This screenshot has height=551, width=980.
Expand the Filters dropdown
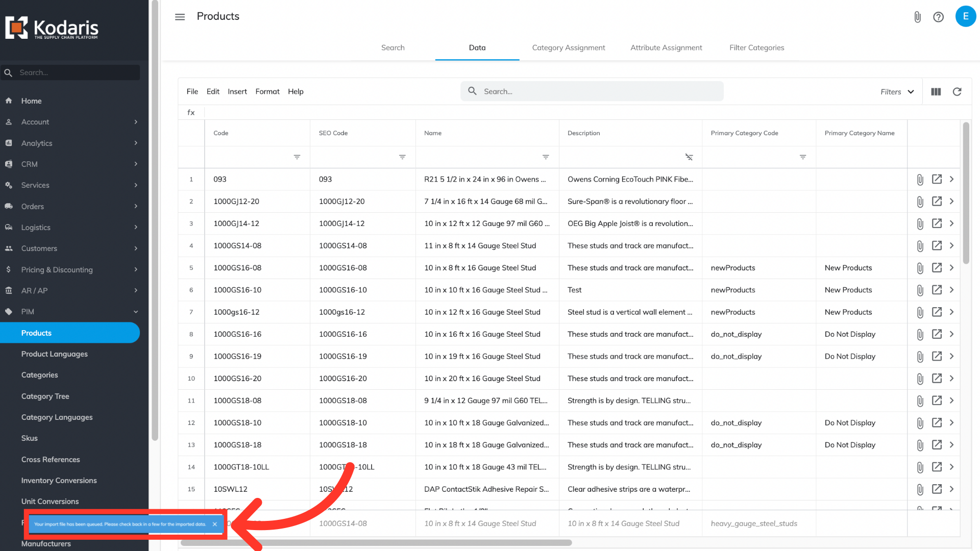[x=897, y=92]
